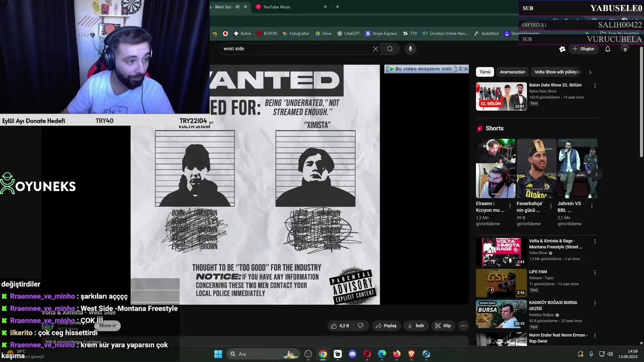Screen dimensions: 644x362
Task: Open Ücretsiz Online Resi... bookmark
Action: click(445, 34)
